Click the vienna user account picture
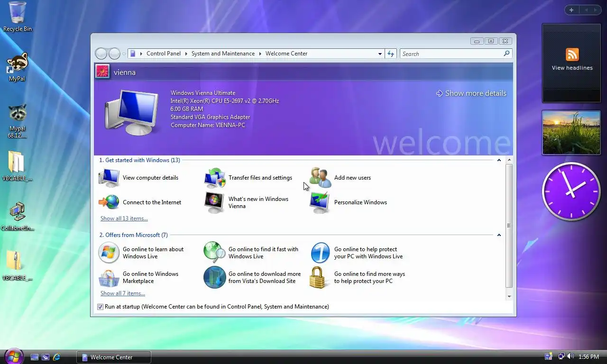The image size is (607, 364). pyautogui.click(x=102, y=72)
